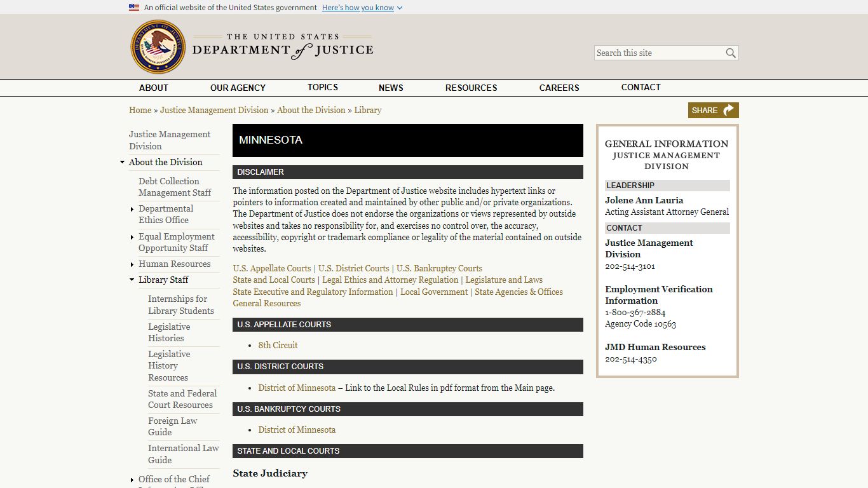Jump to U.S. Bankruptcy Courts anchor
The width and height of the screenshot is (868, 488).
[x=439, y=268]
